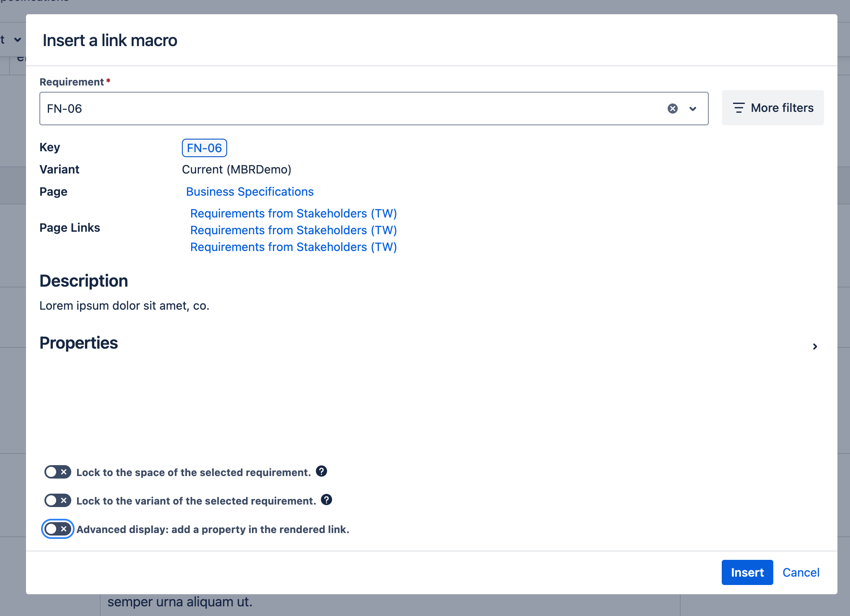The width and height of the screenshot is (850, 616).
Task: Open the help tooltip for variant lock option
Action: [x=327, y=500]
